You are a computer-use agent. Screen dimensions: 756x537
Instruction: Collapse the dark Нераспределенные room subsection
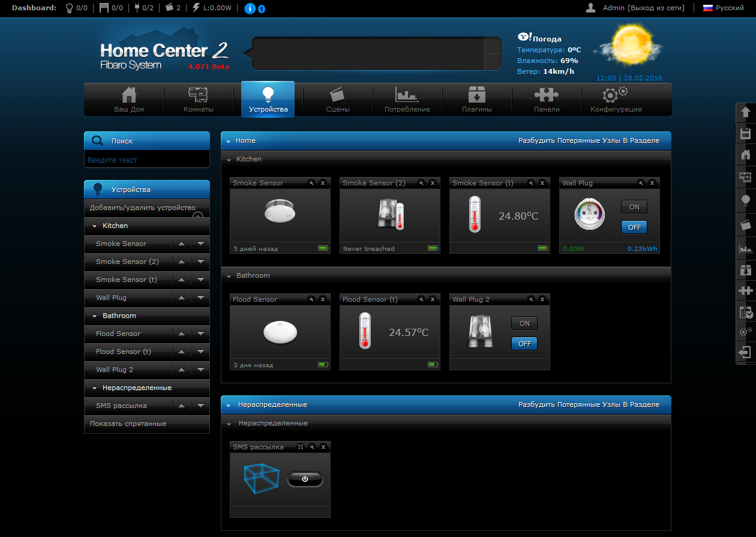229,424
